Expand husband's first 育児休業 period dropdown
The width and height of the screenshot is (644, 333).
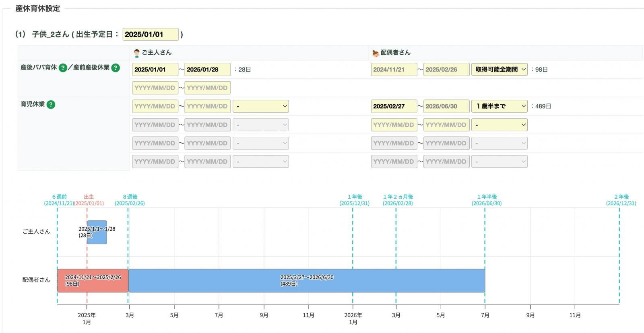[x=261, y=106]
